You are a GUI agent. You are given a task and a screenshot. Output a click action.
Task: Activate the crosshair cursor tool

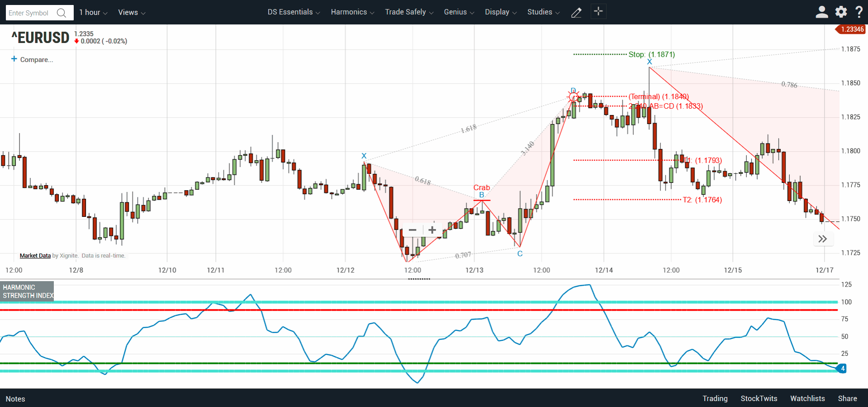[x=598, y=11]
